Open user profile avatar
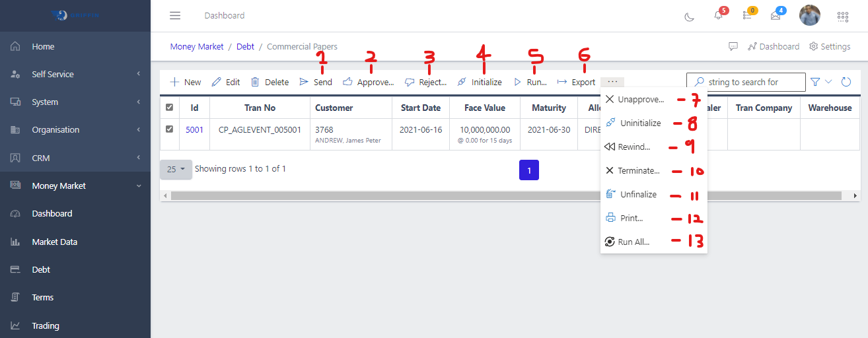Image resolution: width=868 pixels, height=338 pixels. (x=810, y=15)
